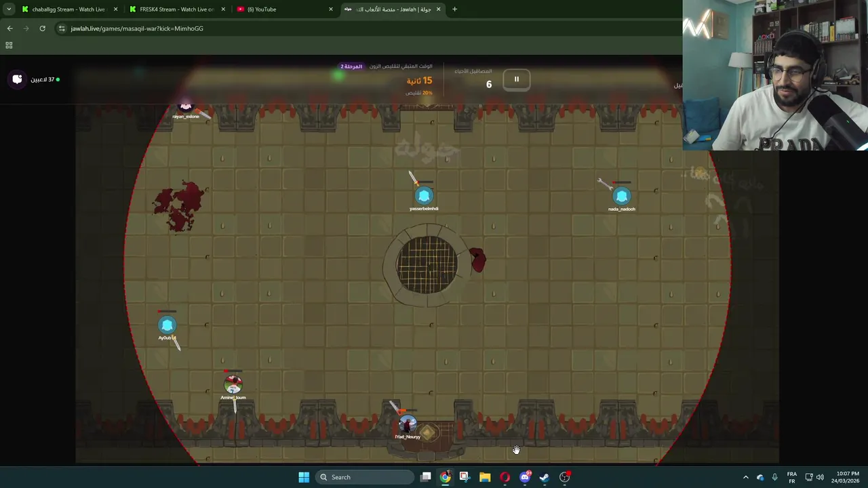Close the chaballgg Stream tab

tap(115, 9)
